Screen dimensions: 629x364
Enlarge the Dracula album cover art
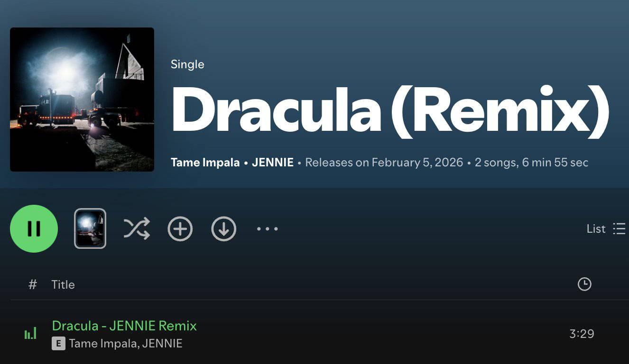[82, 100]
